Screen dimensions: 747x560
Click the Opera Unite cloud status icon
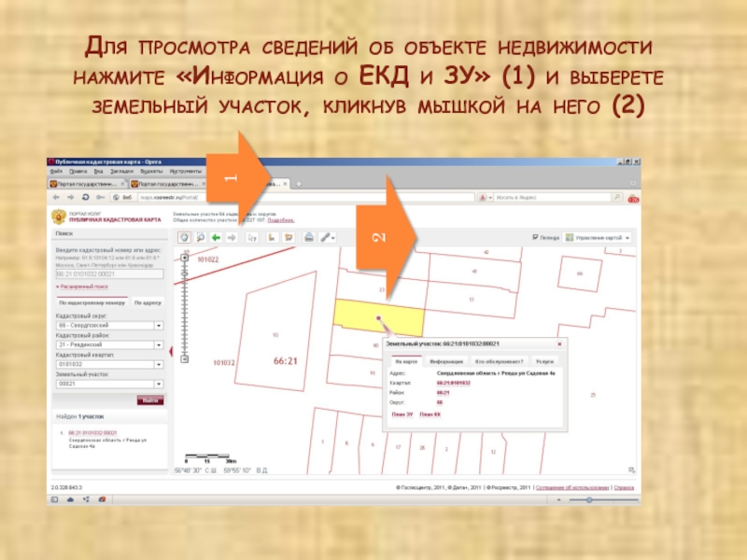pos(71,499)
